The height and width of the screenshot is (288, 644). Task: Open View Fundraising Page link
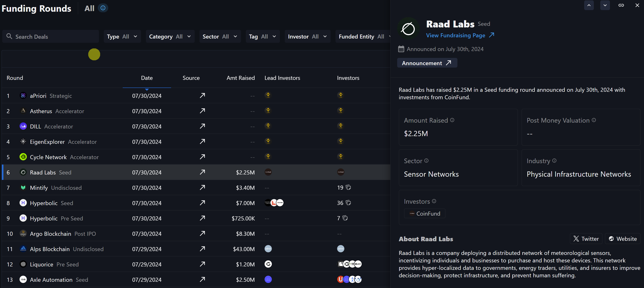pos(460,35)
